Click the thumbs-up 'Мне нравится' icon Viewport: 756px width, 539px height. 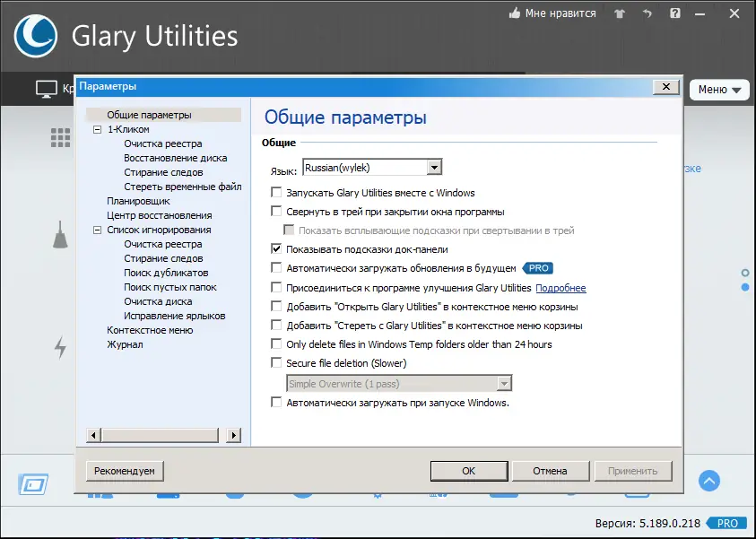[x=515, y=13]
